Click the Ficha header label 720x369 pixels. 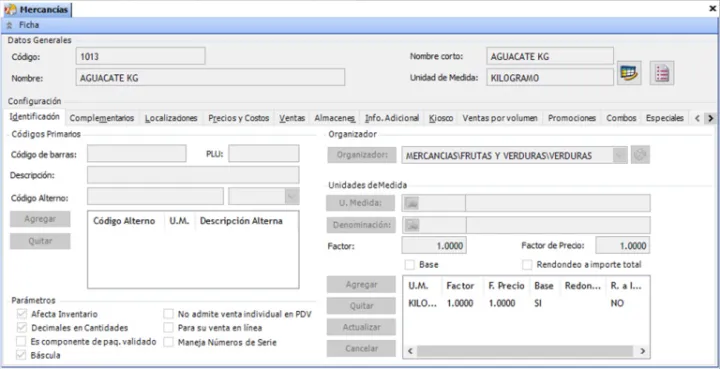(x=29, y=25)
